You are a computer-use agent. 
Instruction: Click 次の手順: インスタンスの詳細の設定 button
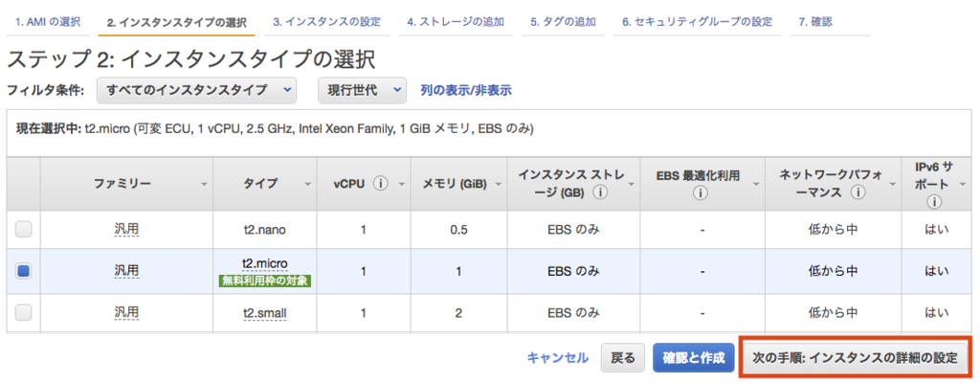(x=855, y=357)
